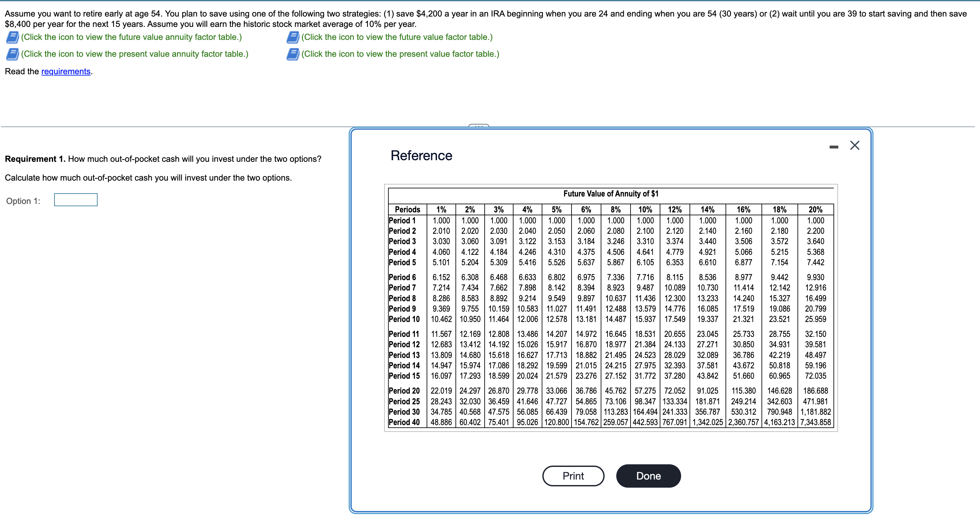
Task: Click the Period 30 row label
Action: click(x=404, y=412)
